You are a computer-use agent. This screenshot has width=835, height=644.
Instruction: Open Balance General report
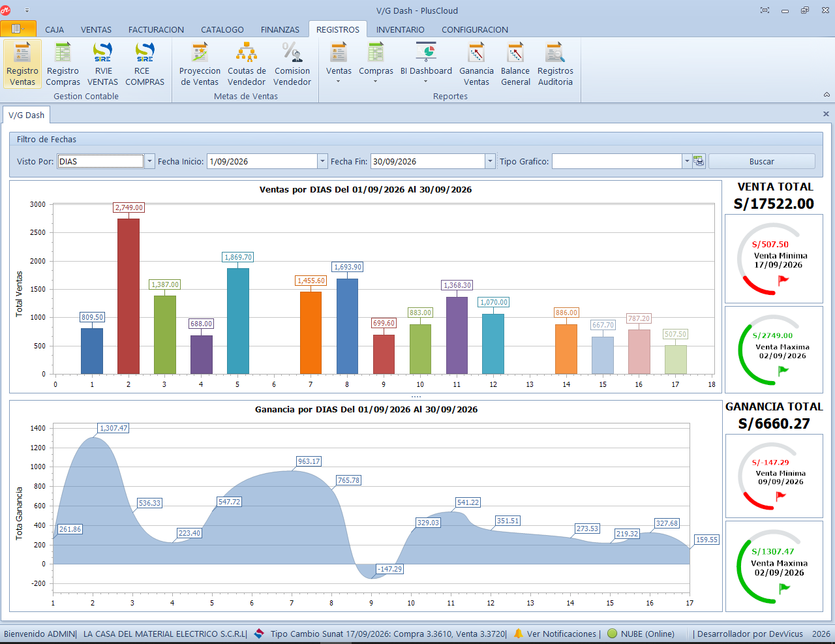pyautogui.click(x=515, y=64)
